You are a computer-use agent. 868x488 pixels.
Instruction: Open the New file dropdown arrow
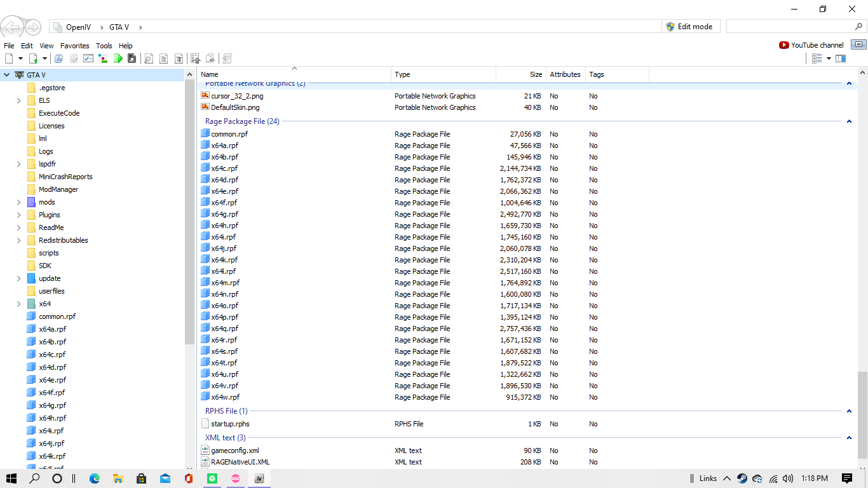[20, 58]
